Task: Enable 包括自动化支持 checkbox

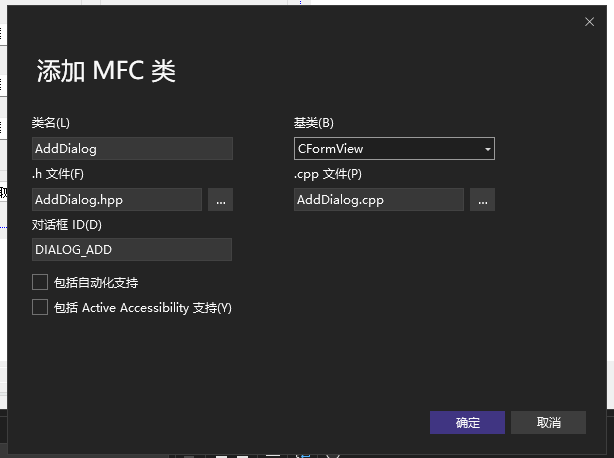Action: 40,282
